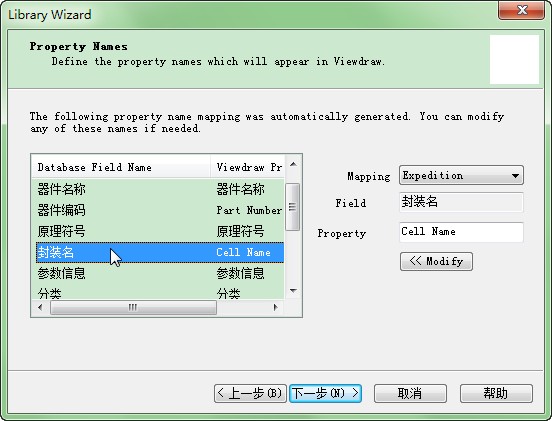This screenshot has width=552, height=421.
Task: Click the Field box containing 封装名
Action: (x=461, y=202)
